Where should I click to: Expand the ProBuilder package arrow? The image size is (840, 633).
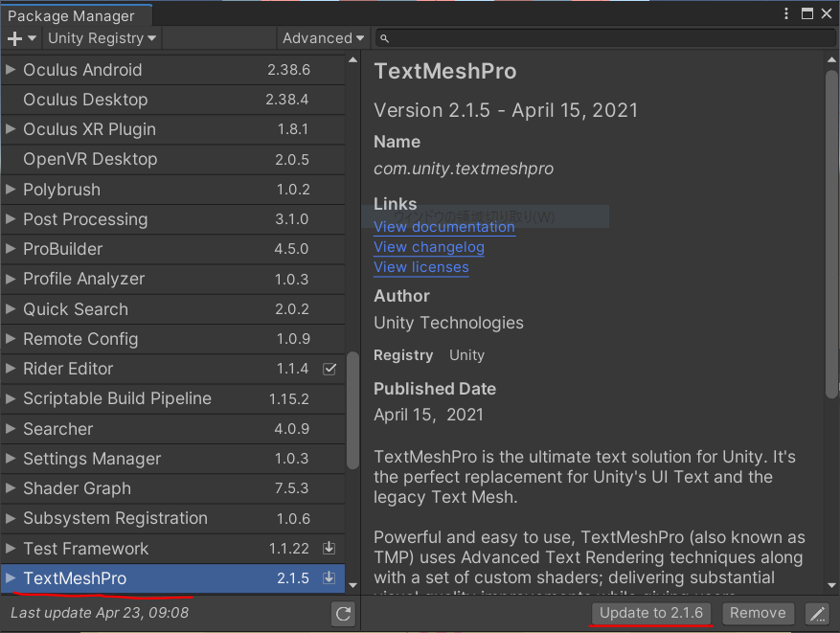10,248
